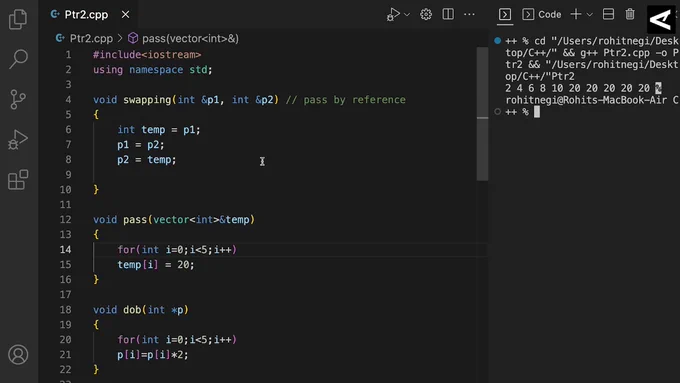
Task: Open the Accounts menu icon
Action: pyautogui.click(x=18, y=355)
